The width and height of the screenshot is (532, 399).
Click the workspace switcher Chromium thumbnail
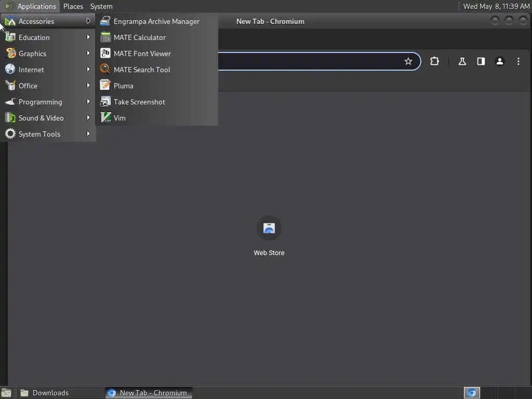(472, 393)
